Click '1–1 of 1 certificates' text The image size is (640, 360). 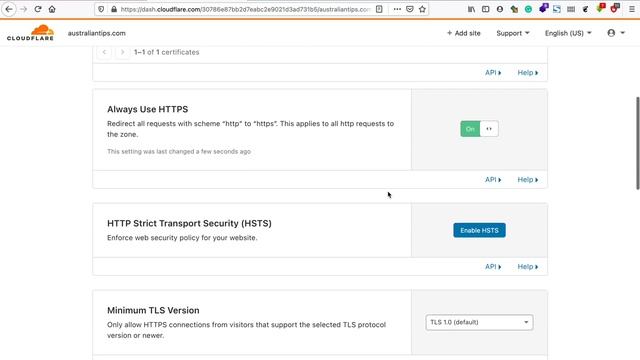coord(167,52)
